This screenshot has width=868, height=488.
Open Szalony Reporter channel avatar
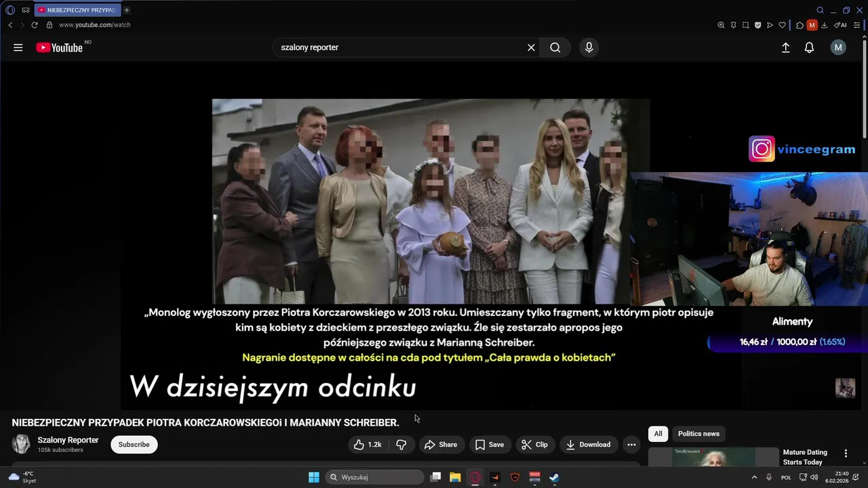point(21,444)
